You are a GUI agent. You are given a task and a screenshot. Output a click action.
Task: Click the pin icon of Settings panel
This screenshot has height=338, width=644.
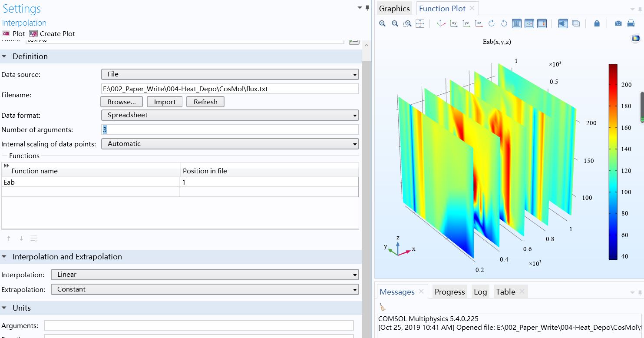[367, 8]
